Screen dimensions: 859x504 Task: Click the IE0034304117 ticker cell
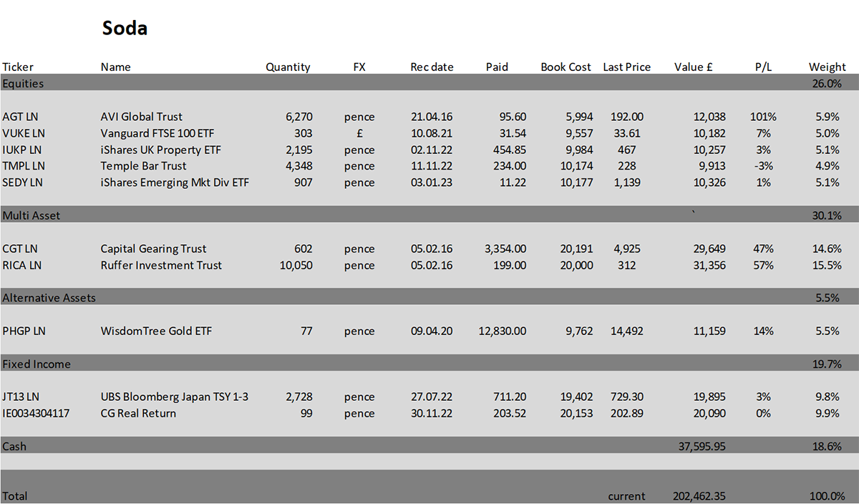[36, 414]
